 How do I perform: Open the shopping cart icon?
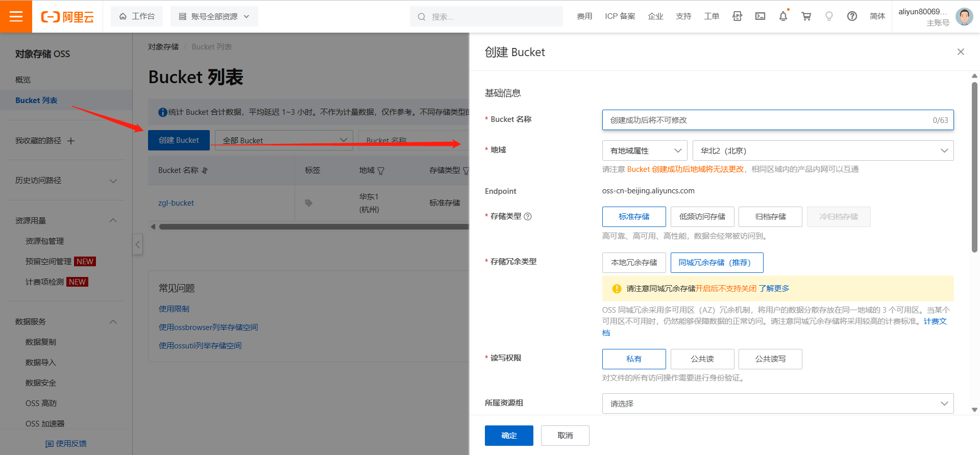[x=806, y=16]
